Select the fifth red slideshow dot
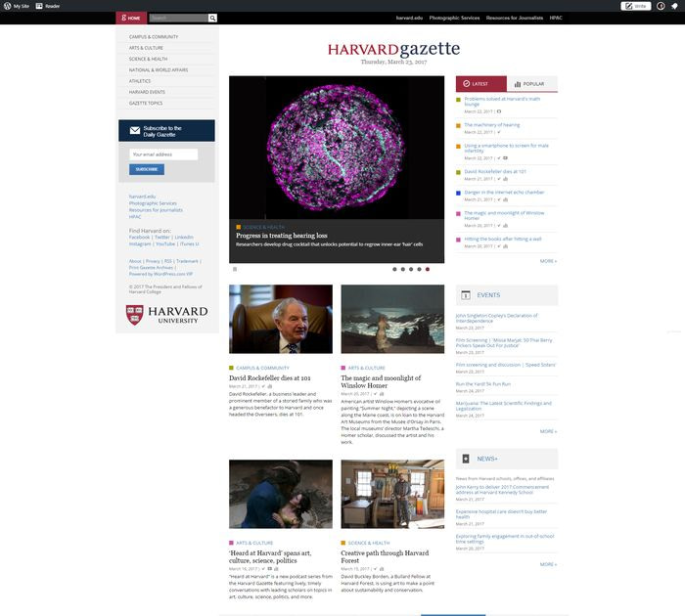This screenshot has height=616, width=685. pos(428,269)
